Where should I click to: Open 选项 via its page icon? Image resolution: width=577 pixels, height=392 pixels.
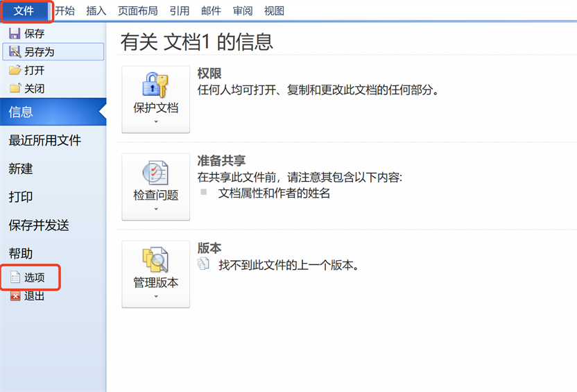tap(15, 278)
